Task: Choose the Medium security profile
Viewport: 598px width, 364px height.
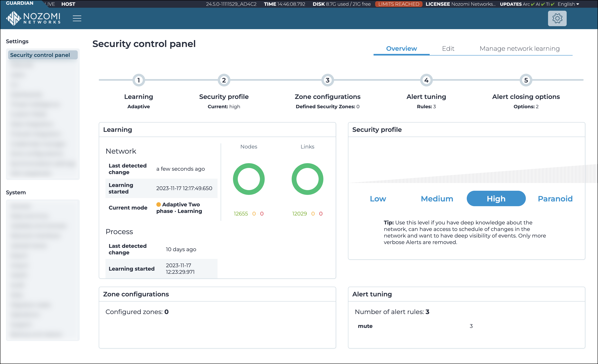Action: click(x=437, y=198)
